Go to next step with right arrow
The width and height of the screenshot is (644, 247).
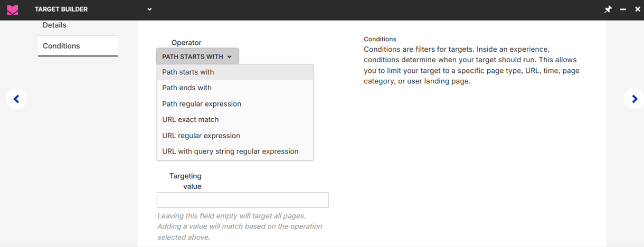[634, 99]
